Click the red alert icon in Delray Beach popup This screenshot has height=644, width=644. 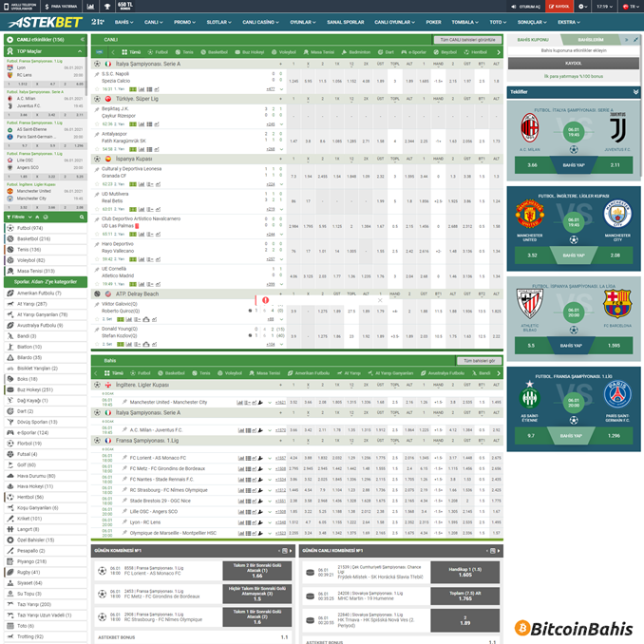265,300
